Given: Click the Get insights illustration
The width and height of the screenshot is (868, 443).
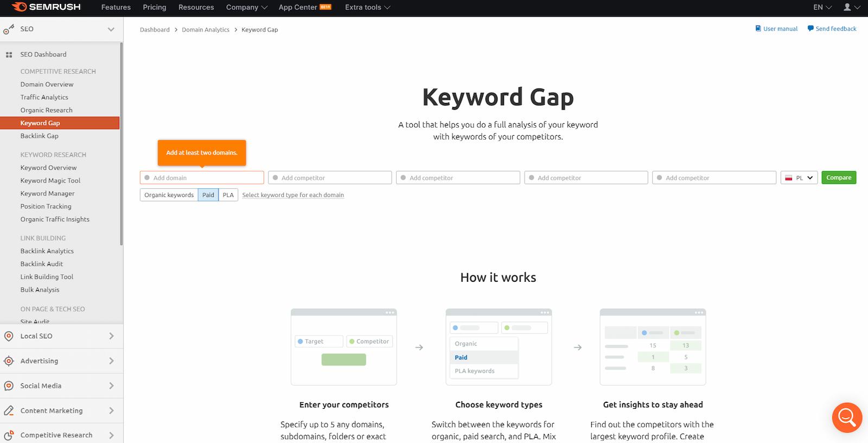Looking at the screenshot, I should [x=653, y=347].
